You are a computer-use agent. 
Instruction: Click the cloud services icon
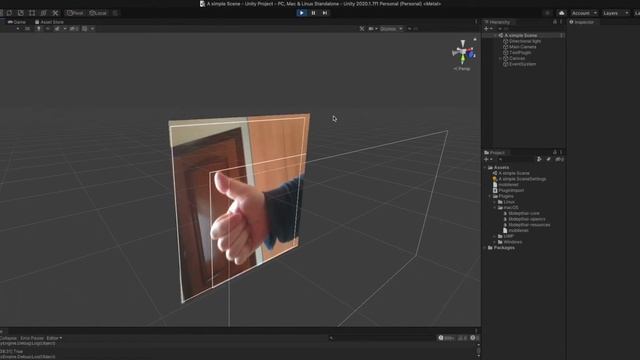coord(562,13)
